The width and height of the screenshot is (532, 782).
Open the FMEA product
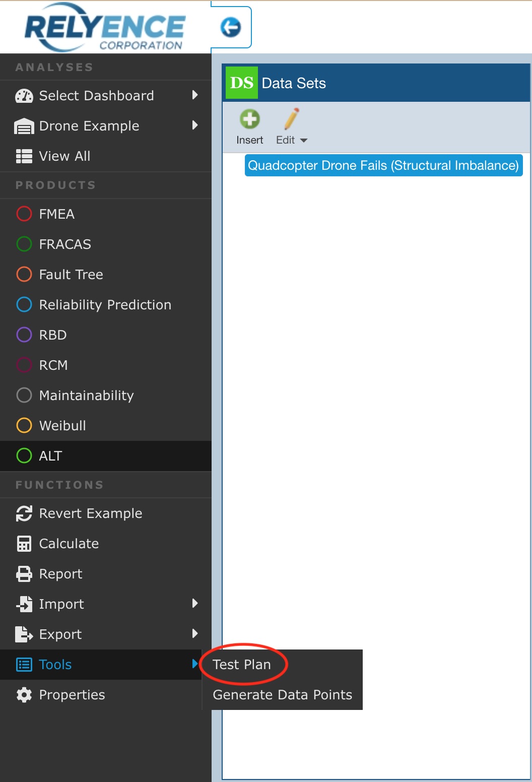click(x=56, y=214)
